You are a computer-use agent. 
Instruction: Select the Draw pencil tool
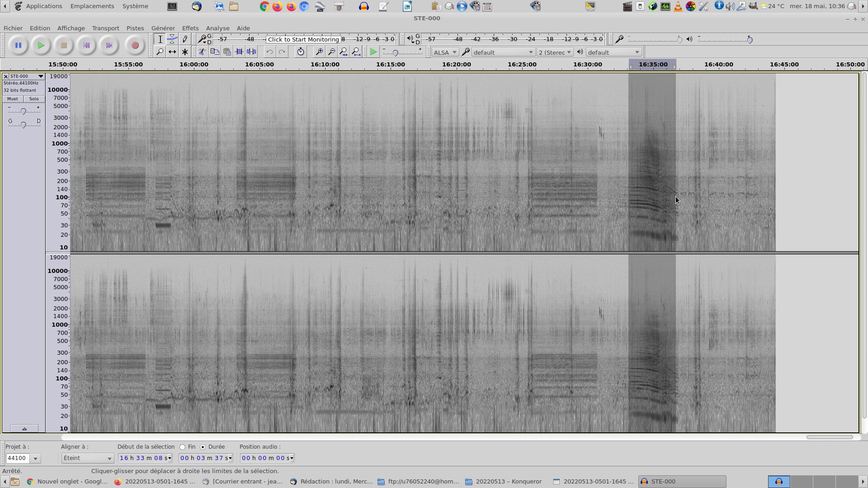pyautogui.click(x=185, y=39)
